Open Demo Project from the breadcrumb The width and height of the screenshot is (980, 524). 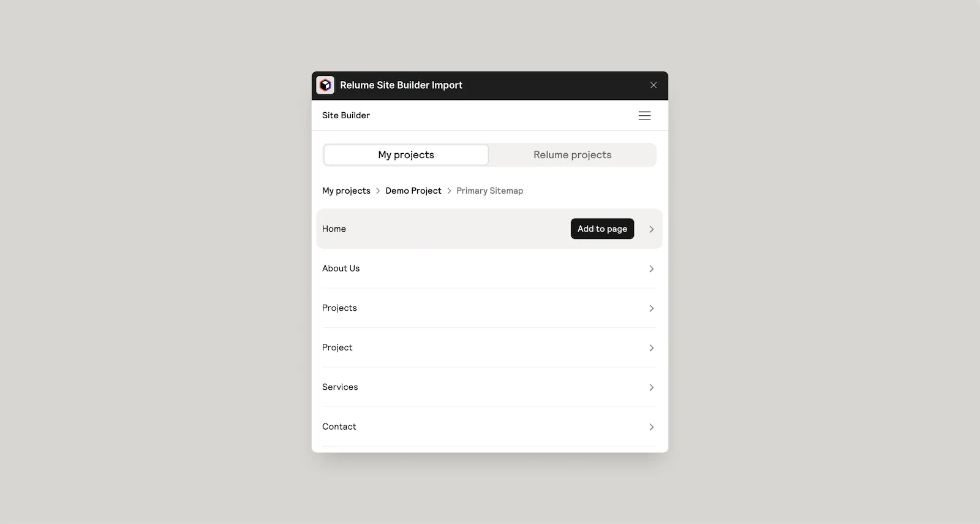point(413,191)
